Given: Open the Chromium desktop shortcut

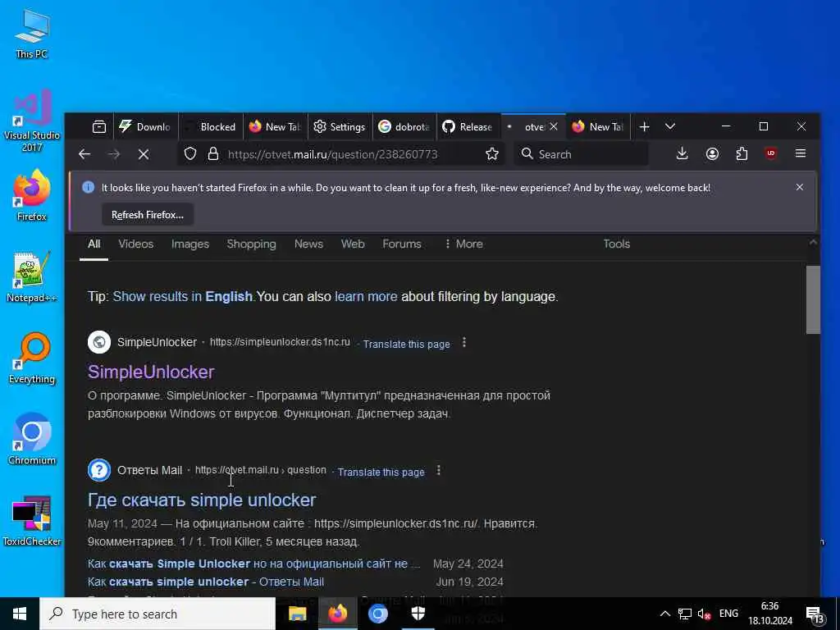Looking at the screenshot, I should (32, 439).
